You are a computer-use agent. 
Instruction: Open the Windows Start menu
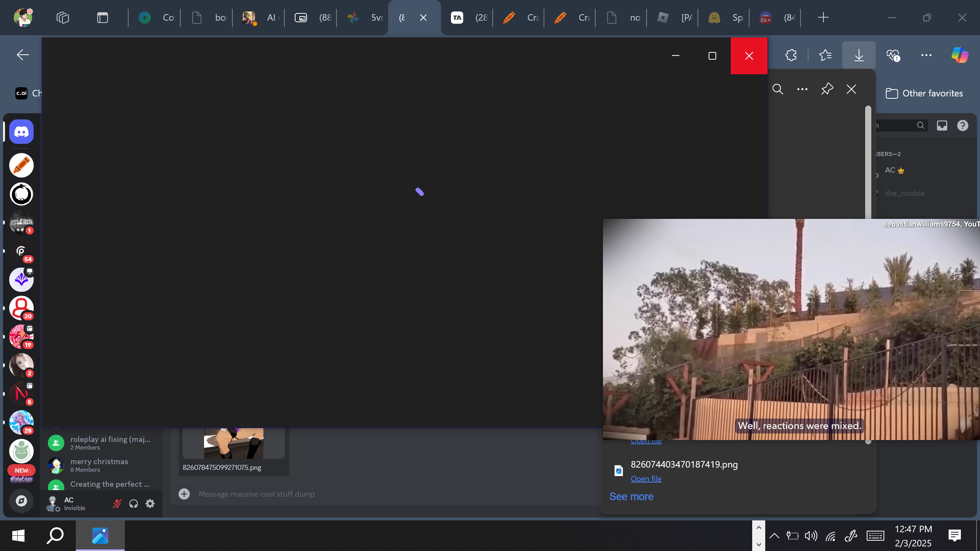tap(18, 535)
